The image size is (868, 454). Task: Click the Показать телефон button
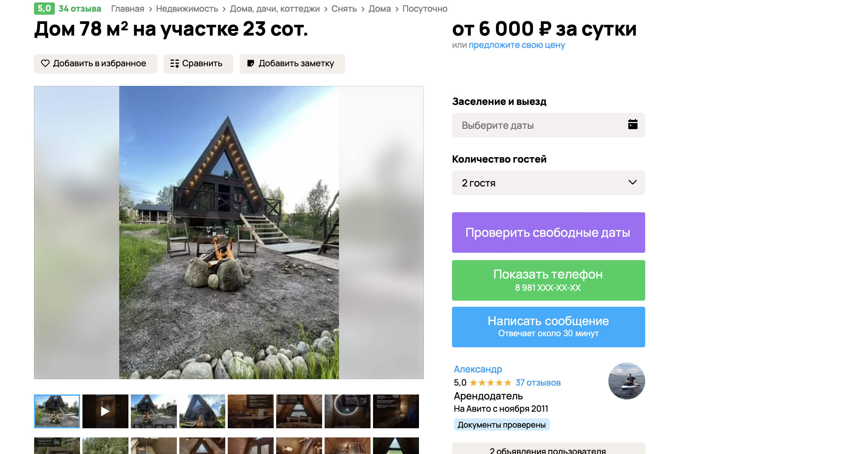[548, 280]
